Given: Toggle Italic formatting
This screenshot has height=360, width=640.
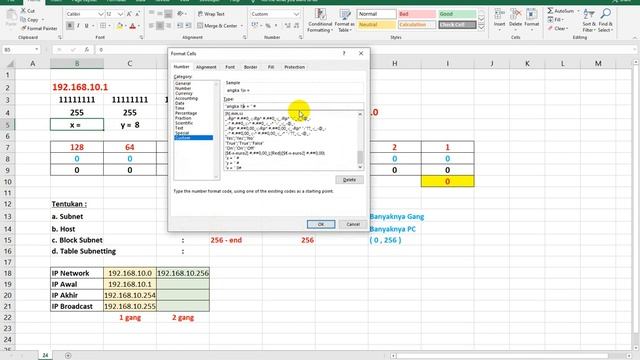Looking at the screenshot, I should [78, 26].
